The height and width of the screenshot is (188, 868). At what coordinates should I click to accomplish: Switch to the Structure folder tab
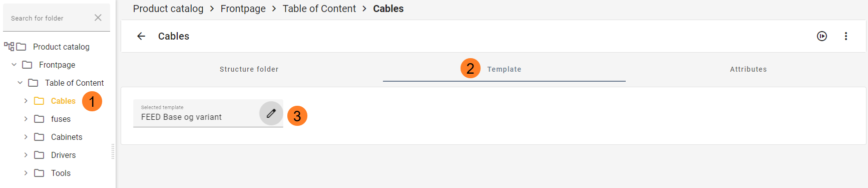point(249,69)
